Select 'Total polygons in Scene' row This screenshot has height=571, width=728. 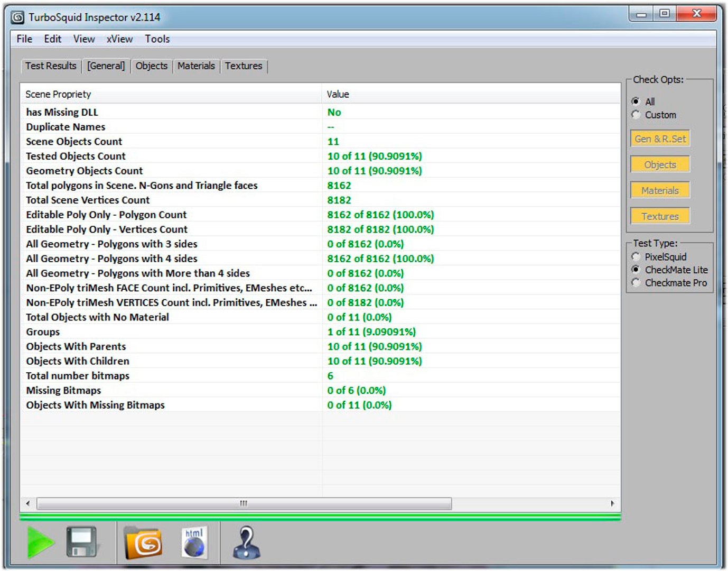click(x=320, y=186)
